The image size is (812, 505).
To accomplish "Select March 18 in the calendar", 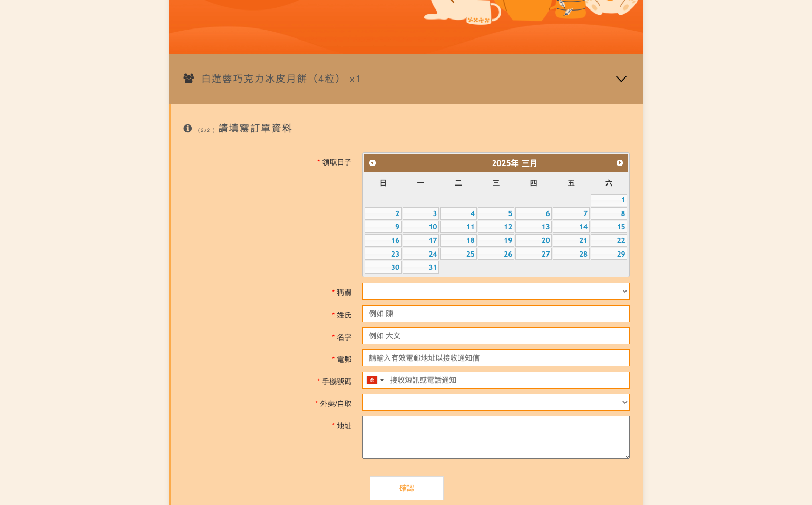I will [458, 240].
